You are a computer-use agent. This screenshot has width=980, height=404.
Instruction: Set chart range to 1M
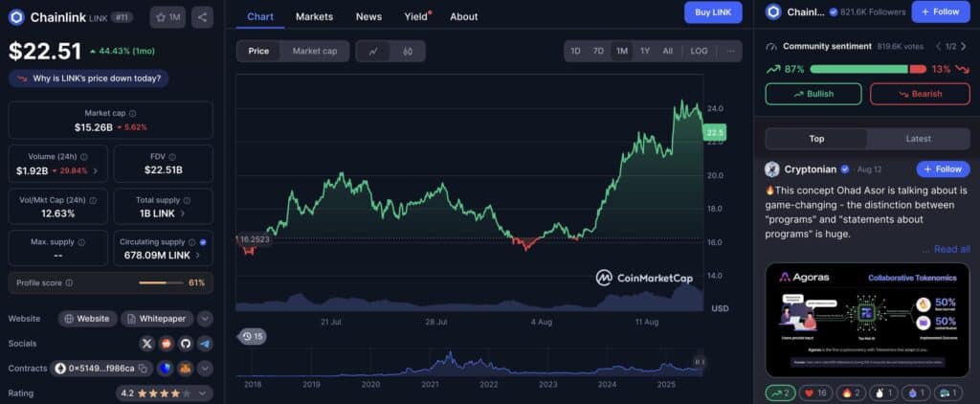tap(621, 52)
